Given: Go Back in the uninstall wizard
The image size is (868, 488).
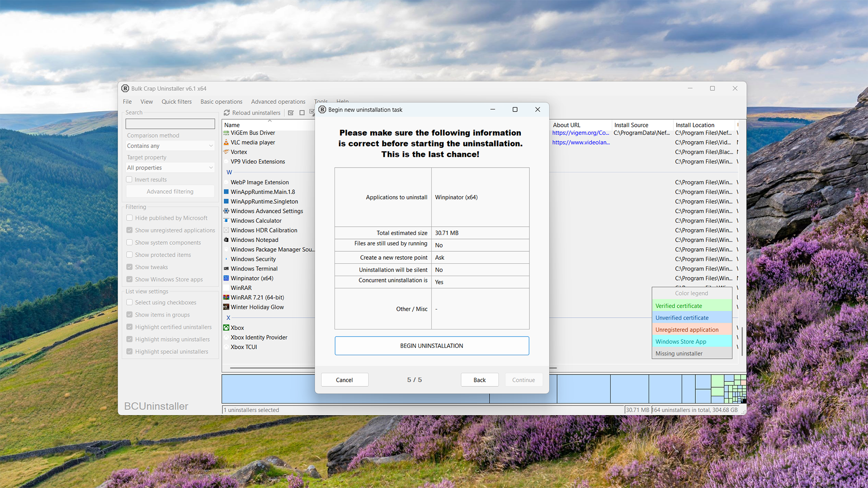Looking at the screenshot, I should [x=480, y=380].
